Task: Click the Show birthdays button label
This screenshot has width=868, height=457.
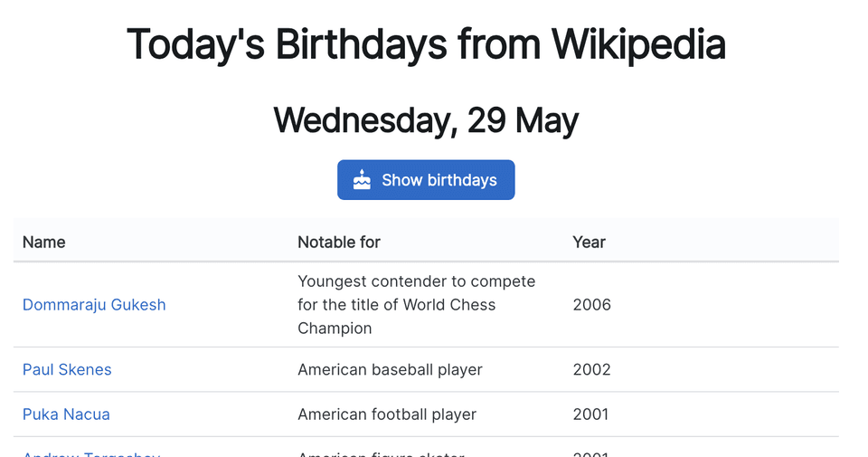Action: coord(439,180)
